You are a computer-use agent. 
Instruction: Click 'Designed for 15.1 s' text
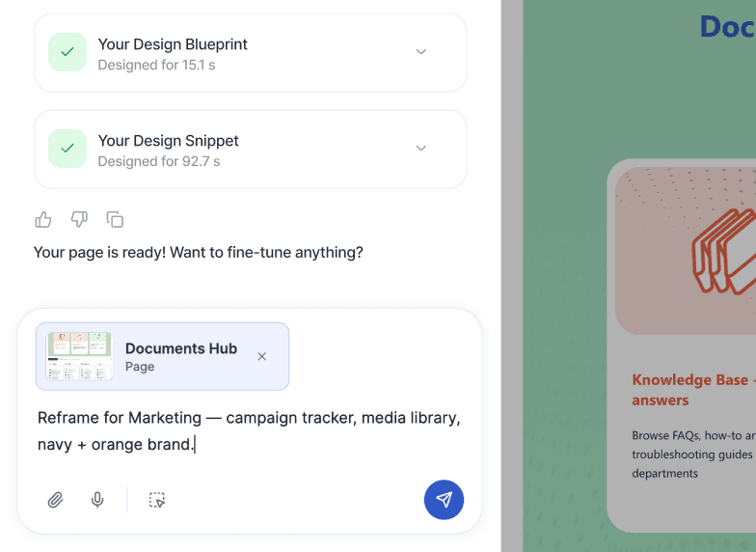tap(156, 65)
